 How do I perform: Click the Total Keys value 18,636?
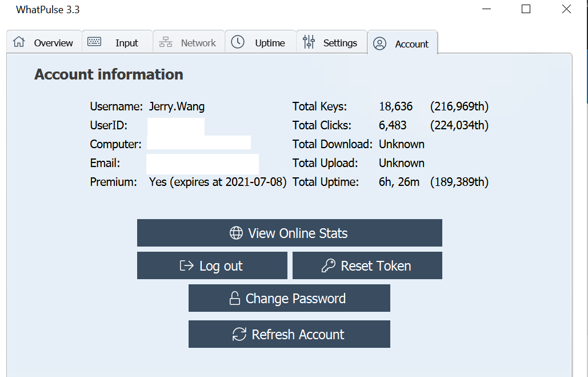pos(395,106)
